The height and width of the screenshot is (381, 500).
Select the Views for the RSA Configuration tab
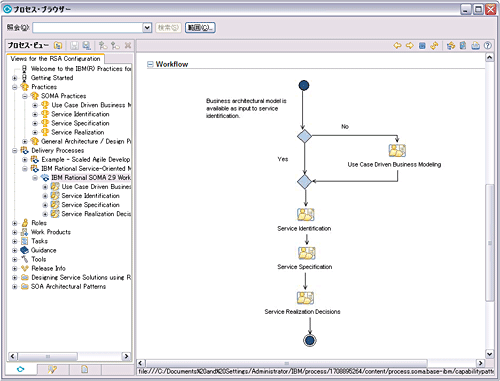[55, 59]
